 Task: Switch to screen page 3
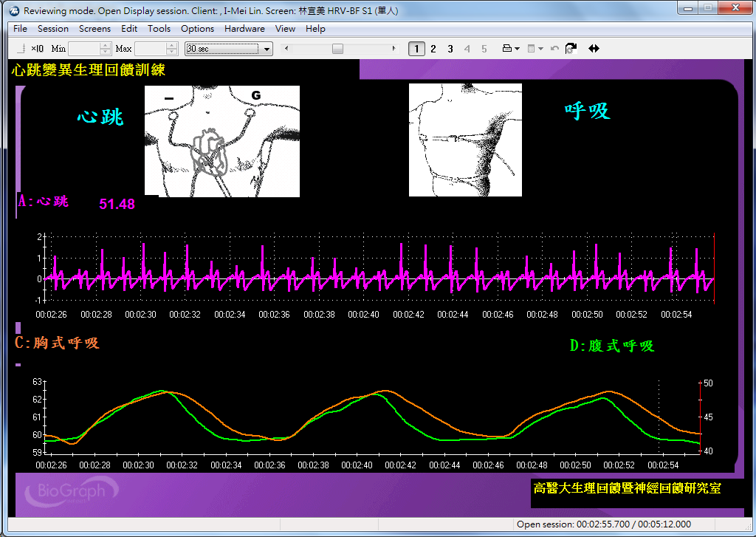[x=450, y=49]
